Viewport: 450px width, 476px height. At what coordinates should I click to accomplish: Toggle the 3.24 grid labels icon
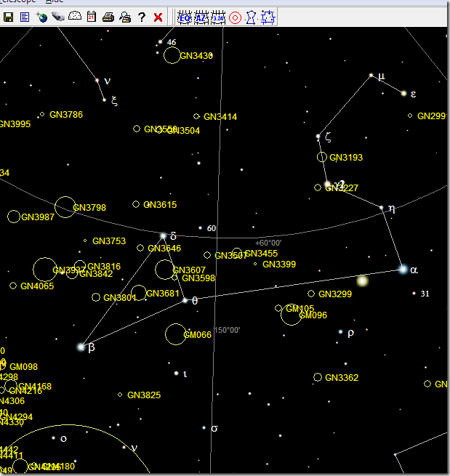click(x=218, y=17)
